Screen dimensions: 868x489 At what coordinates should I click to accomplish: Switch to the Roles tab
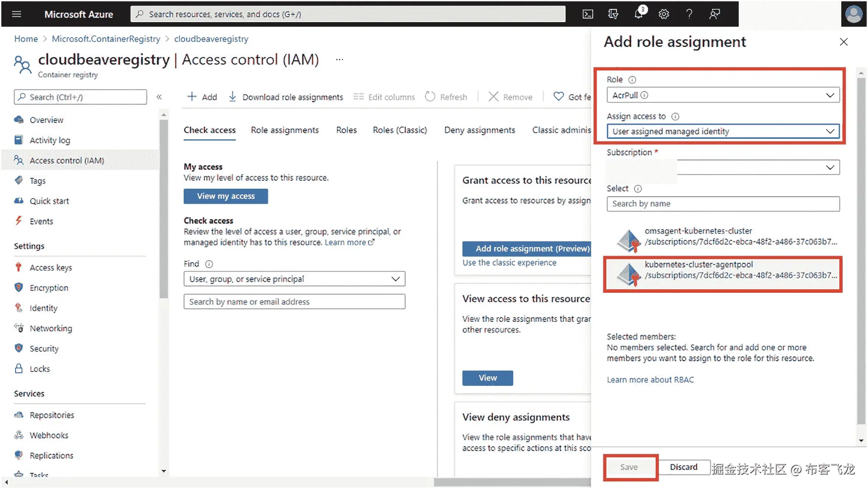click(x=346, y=130)
